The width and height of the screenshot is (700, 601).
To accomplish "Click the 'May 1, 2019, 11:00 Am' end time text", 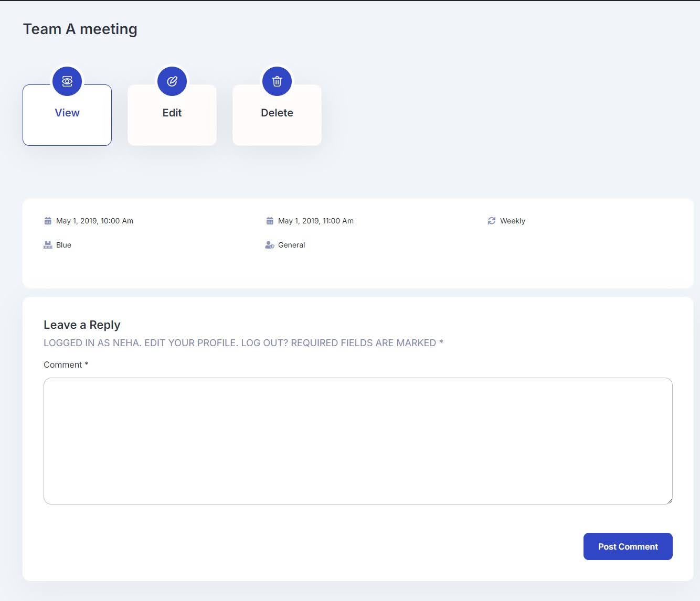I will [316, 221].
